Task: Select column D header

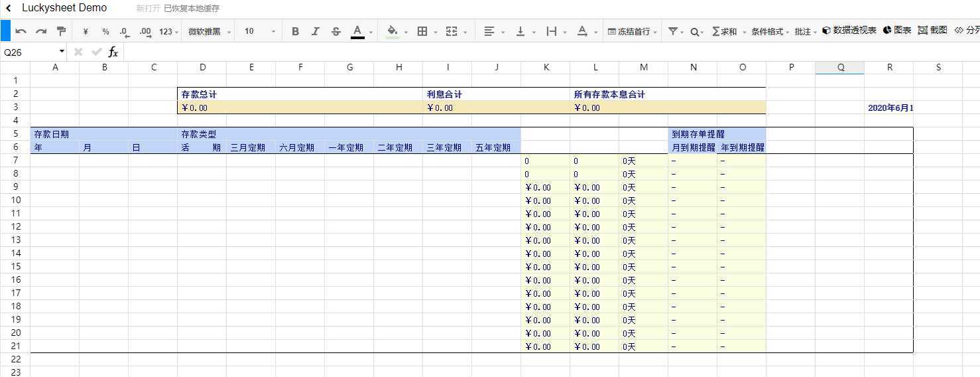Action: tap(202, 67)
